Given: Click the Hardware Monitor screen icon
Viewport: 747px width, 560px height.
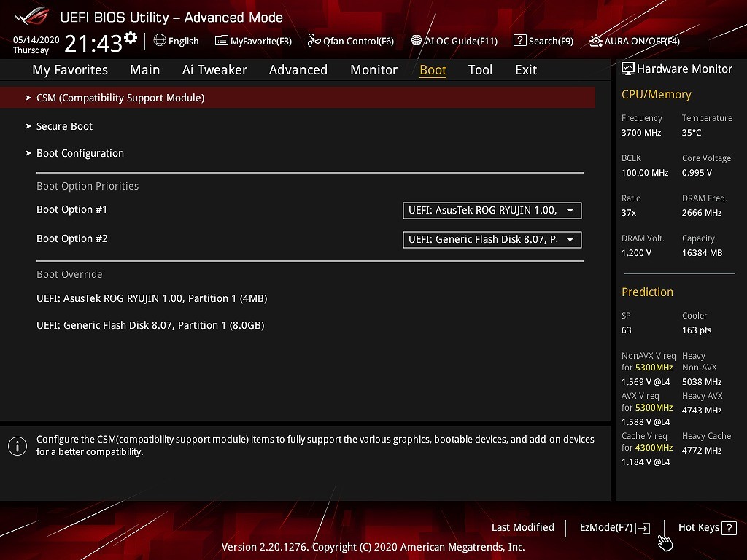Looking at the screenshot, I should [628, 69].
